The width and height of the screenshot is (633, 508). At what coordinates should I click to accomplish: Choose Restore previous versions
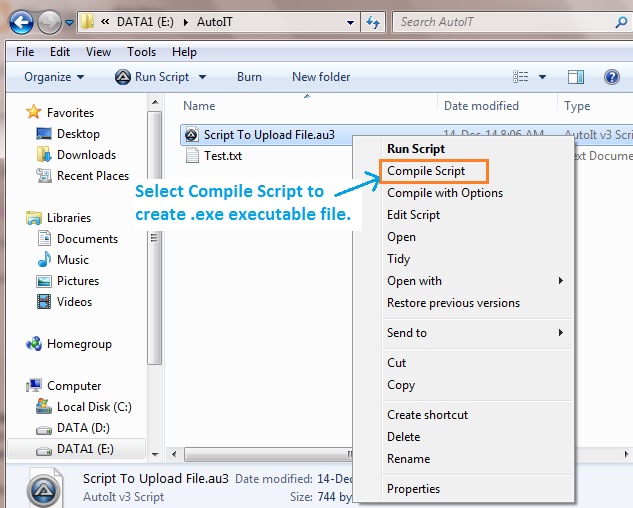pos(453,303)
